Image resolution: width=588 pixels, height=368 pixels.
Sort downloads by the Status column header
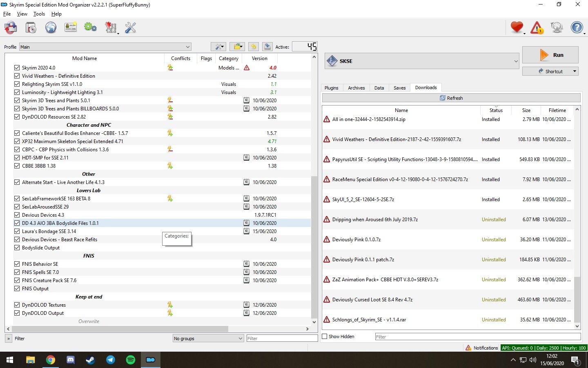(496, 110)
